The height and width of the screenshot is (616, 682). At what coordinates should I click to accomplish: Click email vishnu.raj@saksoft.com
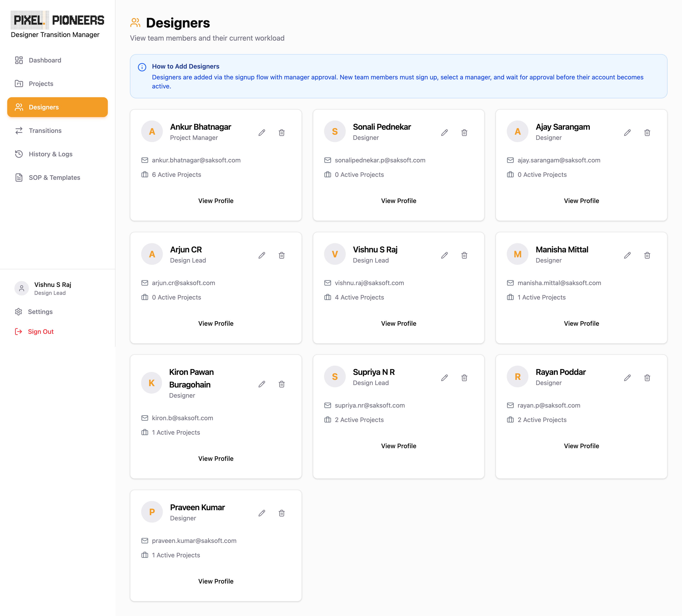click(x=369, y=283)
